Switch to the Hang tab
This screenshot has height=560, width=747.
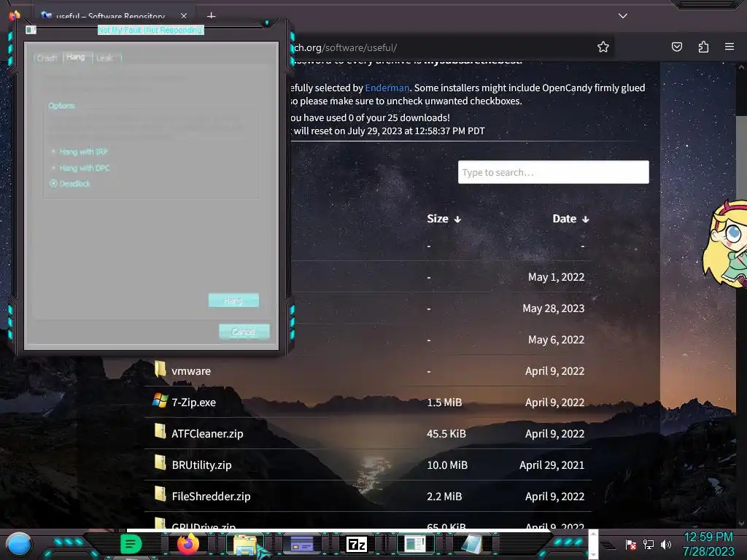[x=76, y=57]
